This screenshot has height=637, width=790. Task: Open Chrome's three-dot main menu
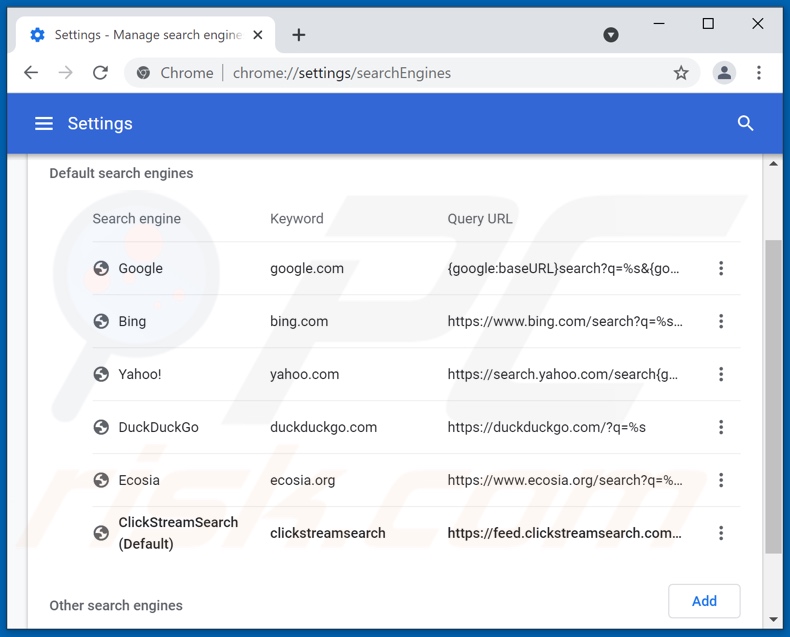[759, 73]
